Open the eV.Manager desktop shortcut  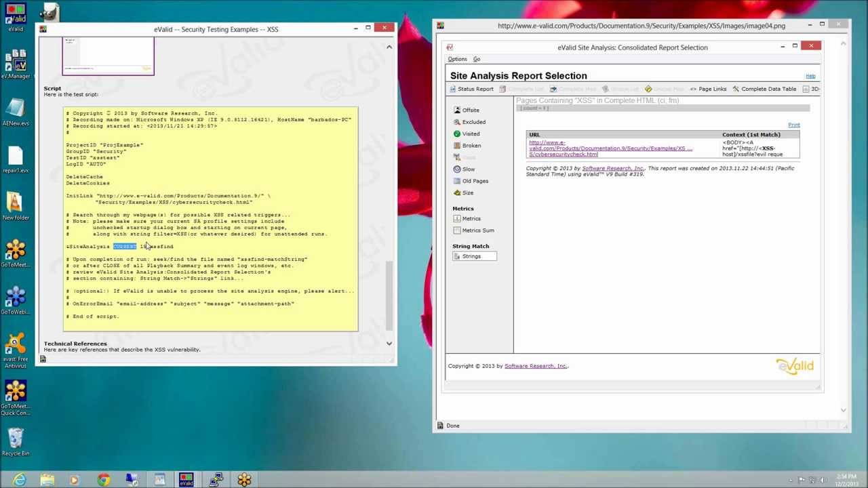(x=16, y=64)
